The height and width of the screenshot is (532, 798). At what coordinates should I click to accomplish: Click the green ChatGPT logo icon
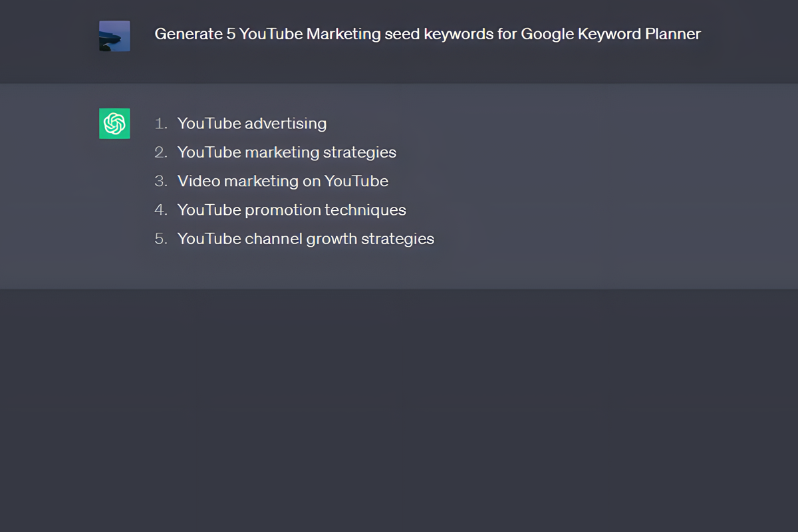[x=114, y=124]
